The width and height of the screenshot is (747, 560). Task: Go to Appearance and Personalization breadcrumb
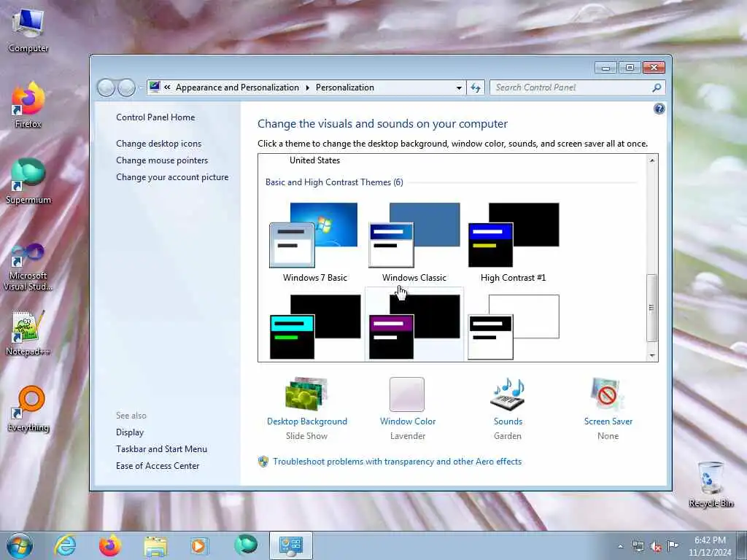click(237, 87)
